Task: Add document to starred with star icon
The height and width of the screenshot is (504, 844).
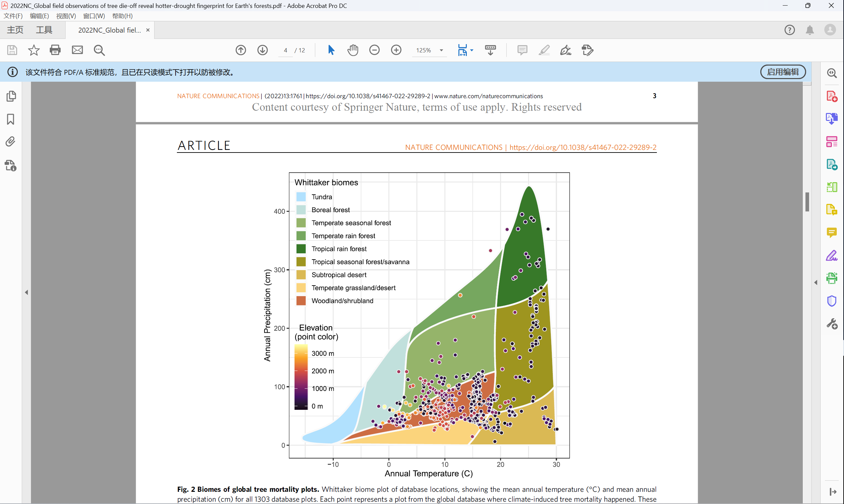Action: [x=34, y=50]
